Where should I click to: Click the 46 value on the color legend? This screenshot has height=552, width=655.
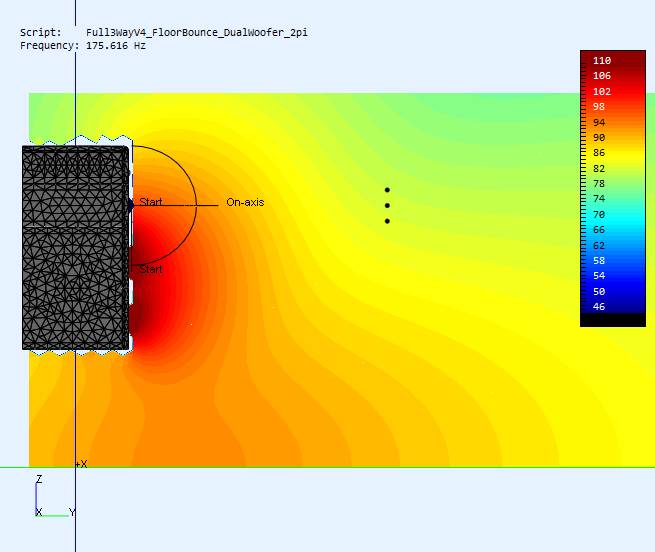599,306
